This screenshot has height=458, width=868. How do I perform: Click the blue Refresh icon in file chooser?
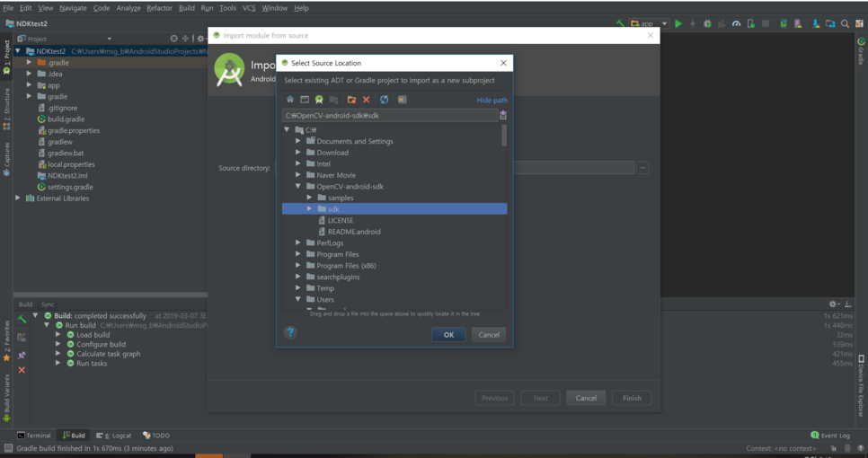coord(385,100)
